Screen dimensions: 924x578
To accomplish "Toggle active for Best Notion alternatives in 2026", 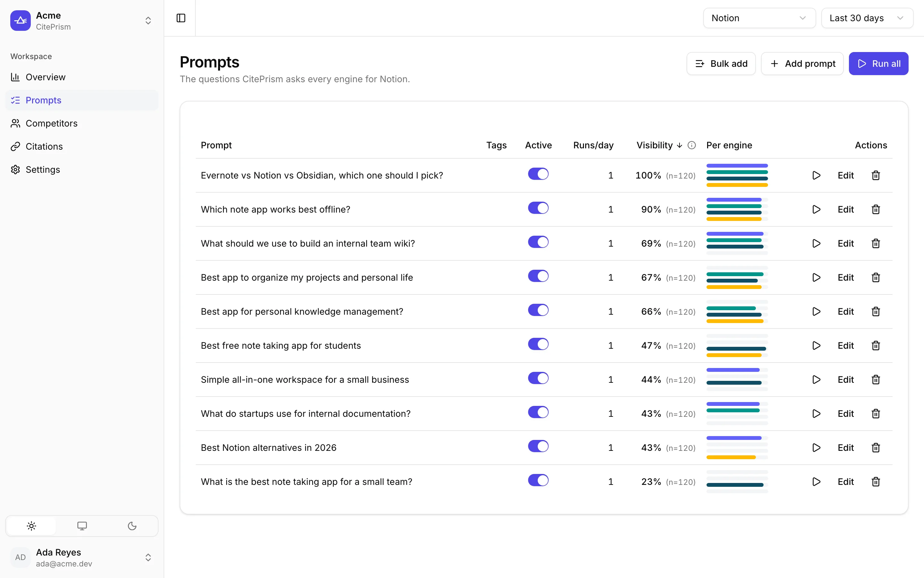I will (x=538, y=446).
